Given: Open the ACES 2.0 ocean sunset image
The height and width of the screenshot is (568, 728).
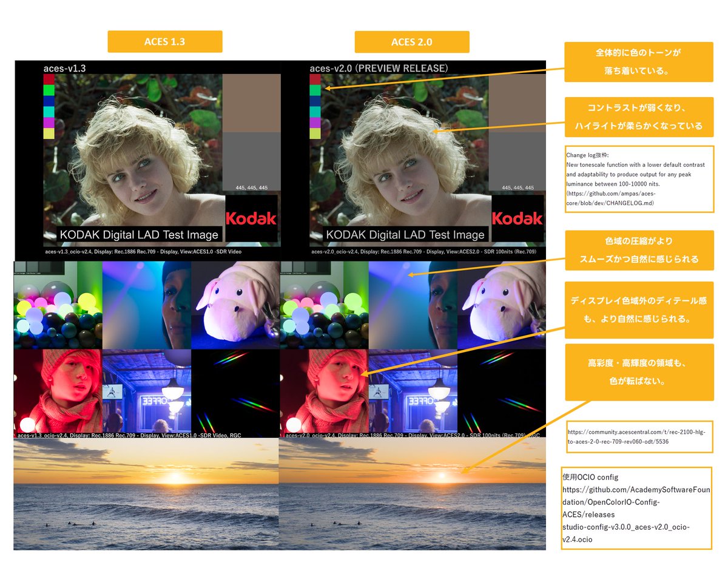Looking at the screenshot, I should tap(413, 494).
